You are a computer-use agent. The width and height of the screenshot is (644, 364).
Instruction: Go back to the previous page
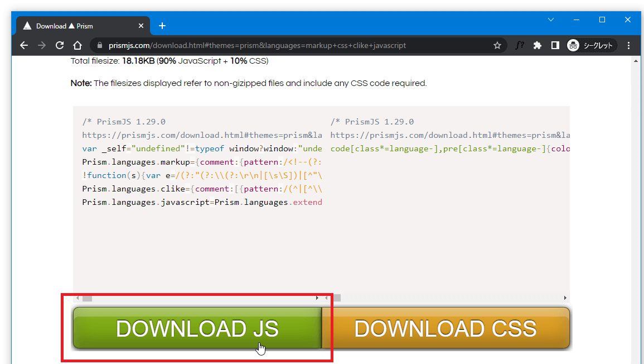[x=24, y=46]
